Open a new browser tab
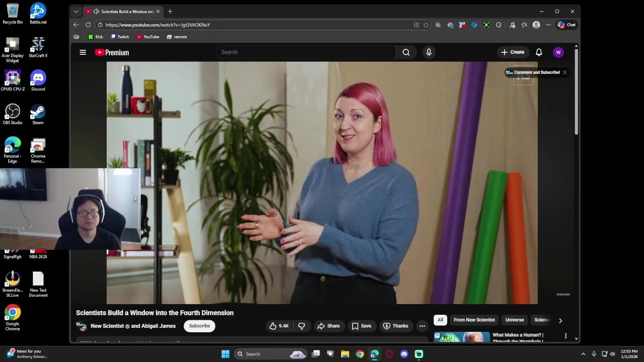This screenshot has width=644, height=362. click(170, 11)
